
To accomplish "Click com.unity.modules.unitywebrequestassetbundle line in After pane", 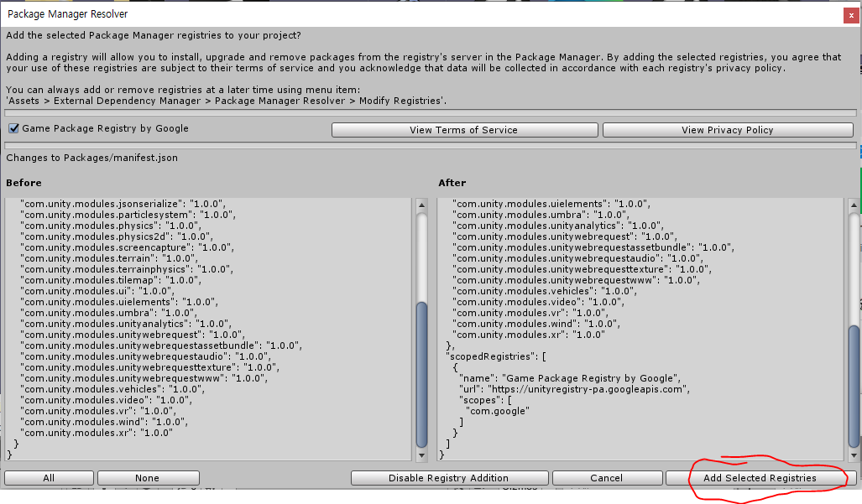I will tap(593, 247).
